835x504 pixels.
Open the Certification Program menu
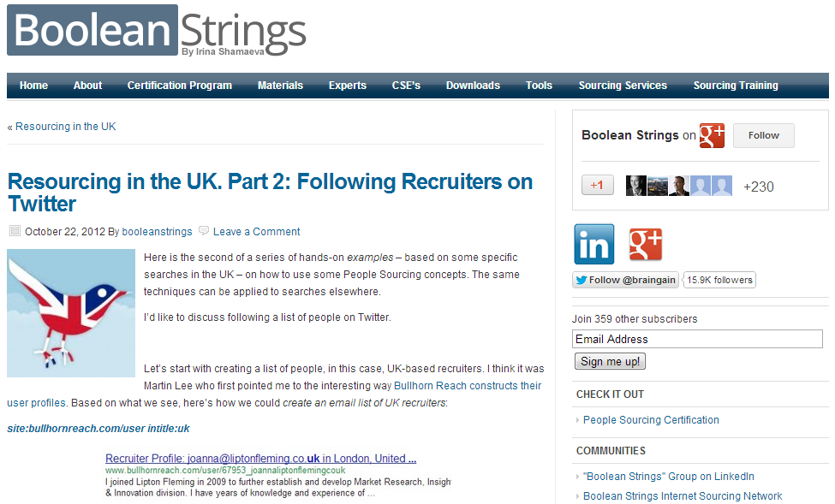180,86
